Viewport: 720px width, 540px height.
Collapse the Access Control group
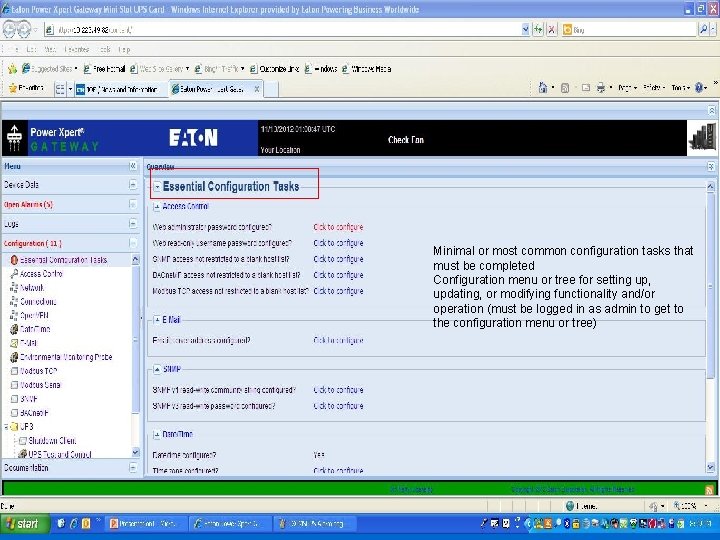(x=157, y=207)
